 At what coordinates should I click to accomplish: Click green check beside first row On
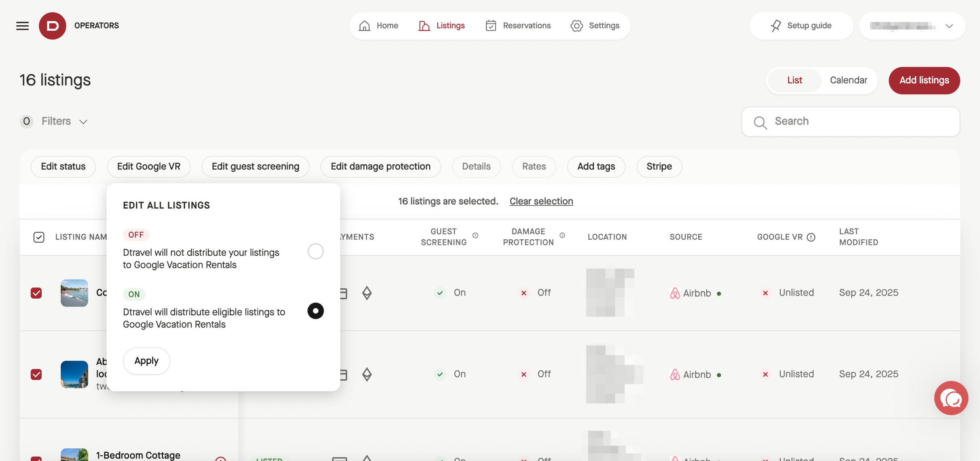(440, 293)
